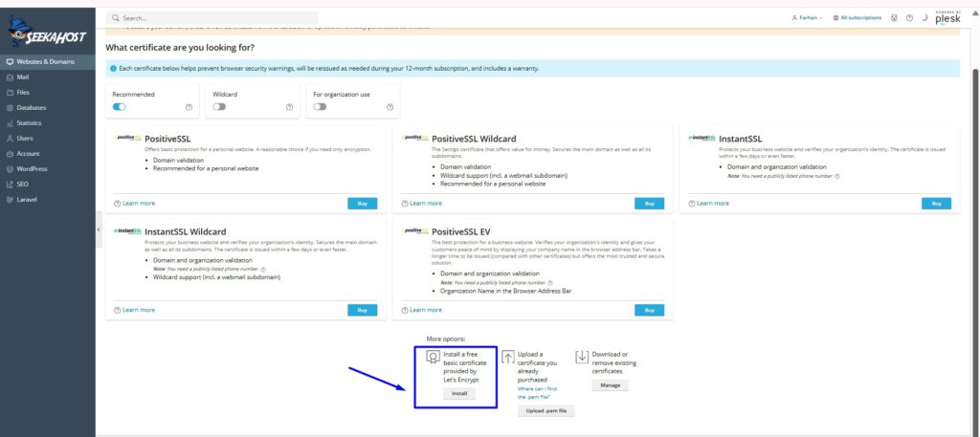
Task: Open the Where can I find .pem file link
Action: click(x=538, y=393)
